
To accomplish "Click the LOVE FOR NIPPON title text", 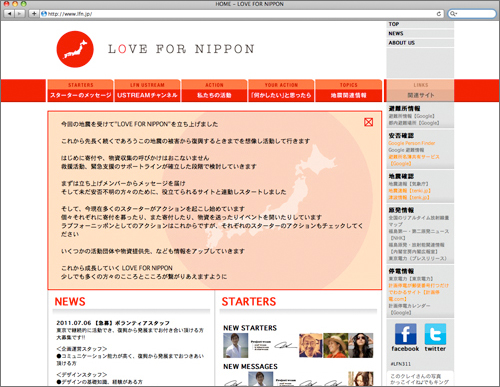I will click(181, 49).
